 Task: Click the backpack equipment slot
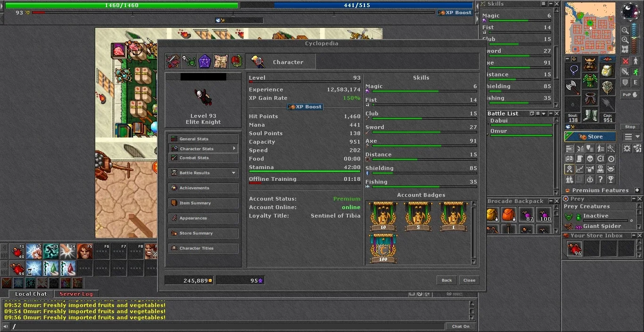click(607, 71)
